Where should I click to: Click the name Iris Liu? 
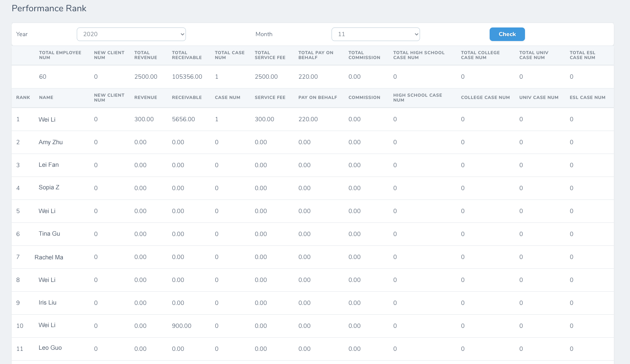[x=47, y=303]
